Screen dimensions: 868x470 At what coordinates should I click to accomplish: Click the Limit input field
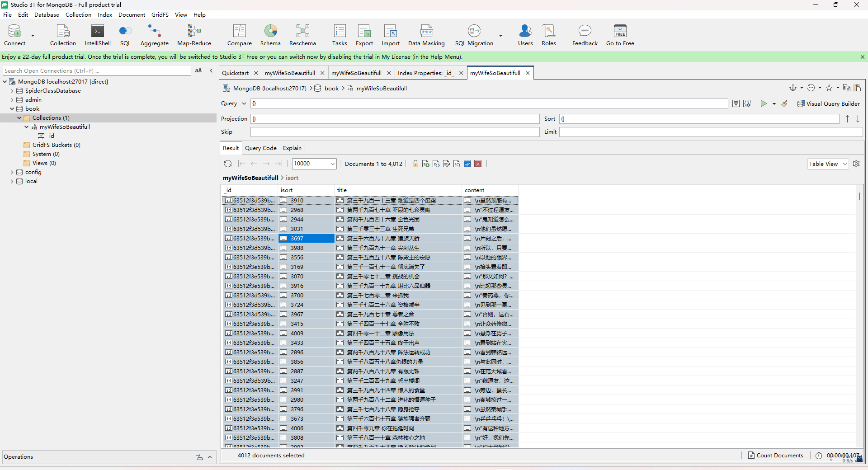pos(711,132)
